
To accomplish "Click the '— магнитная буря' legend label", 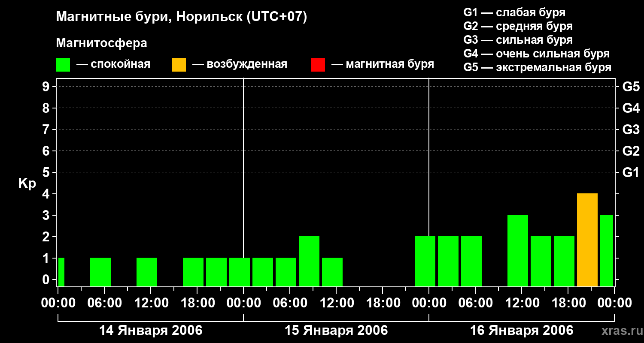I will click(x=383, y=65).
